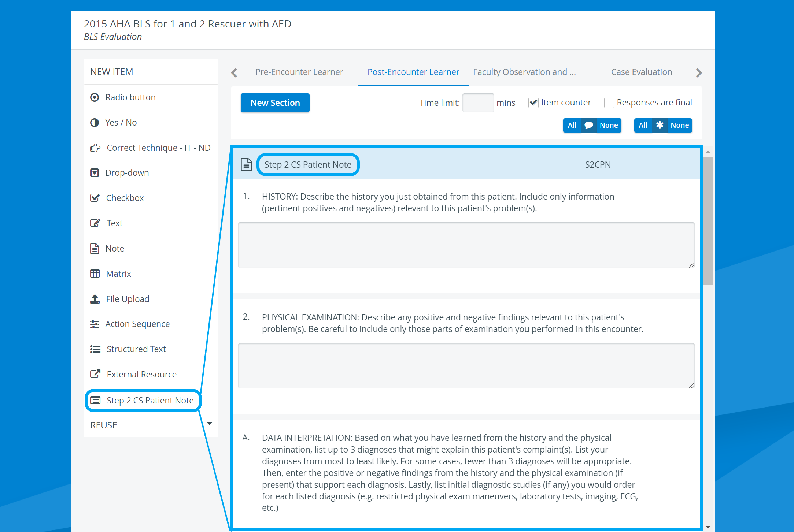Image resolution: width=794 pixels, height=532 pixels.
Task: Expand the REUSE section arrow
Action: 210,424
